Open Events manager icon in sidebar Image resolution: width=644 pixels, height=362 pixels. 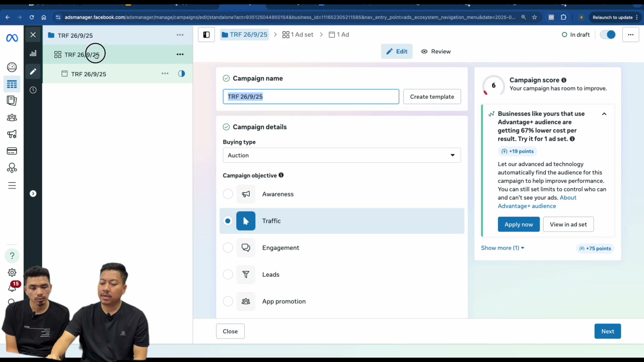tap(12, 168)
